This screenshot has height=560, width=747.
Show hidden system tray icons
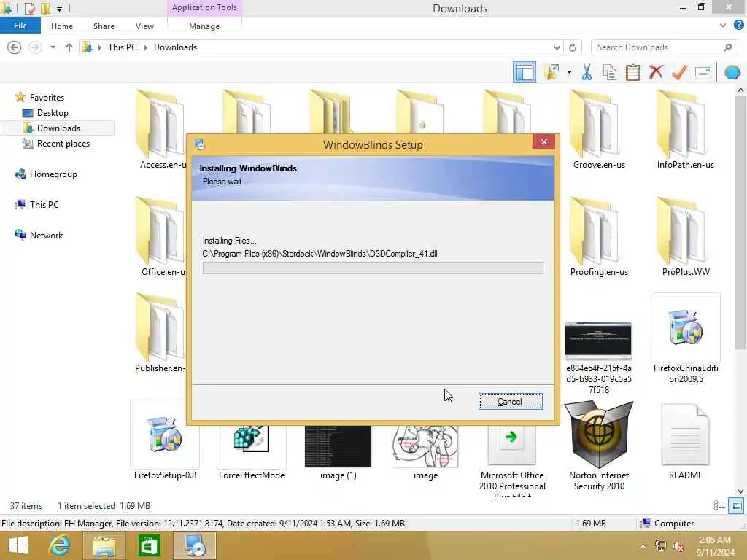[643, 546]
